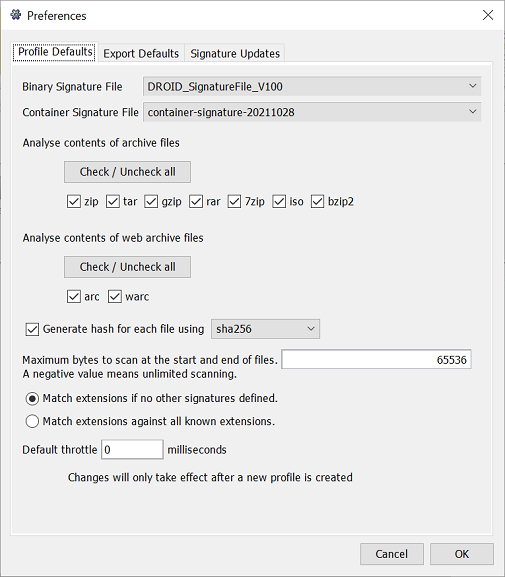Toggle the 7zip checkbox
This screenshot has width=505, height=577.
[x=234, y=202]
